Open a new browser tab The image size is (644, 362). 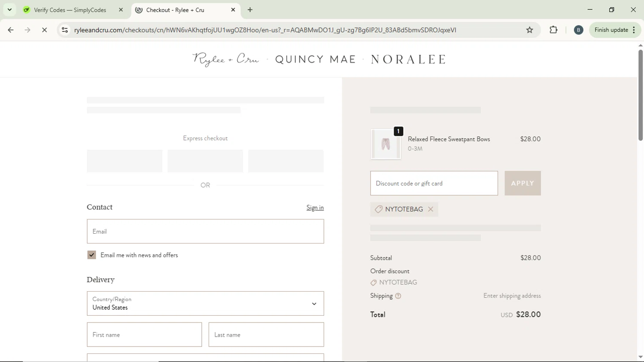coord(250,10)
